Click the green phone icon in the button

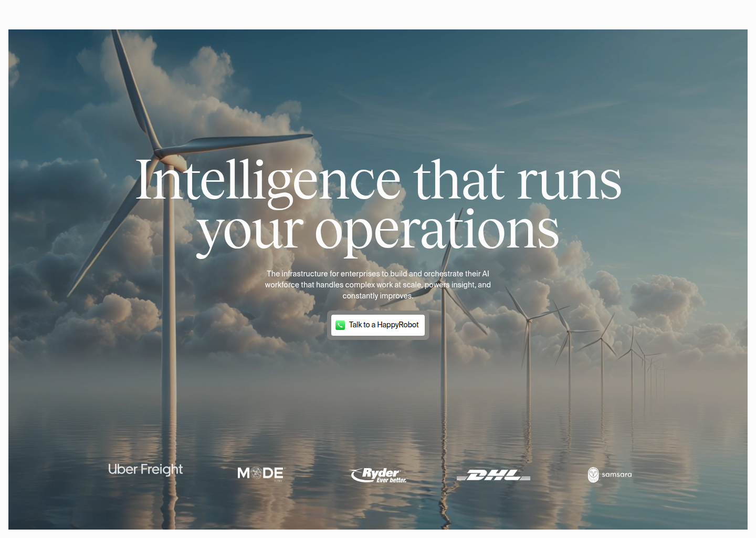pos(340,325)
